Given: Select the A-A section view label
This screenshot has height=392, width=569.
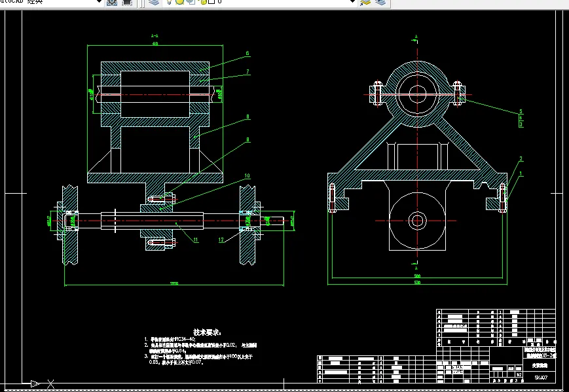Looking at the screenshot, I should tap(155, 36).
